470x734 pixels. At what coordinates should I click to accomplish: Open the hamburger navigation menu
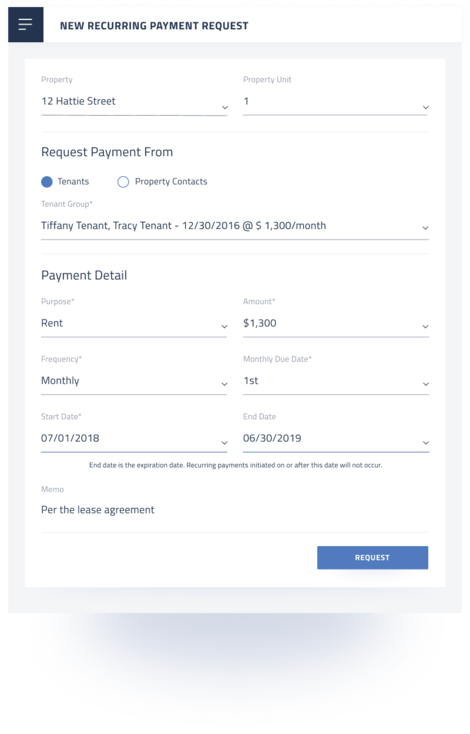[26, 24]
